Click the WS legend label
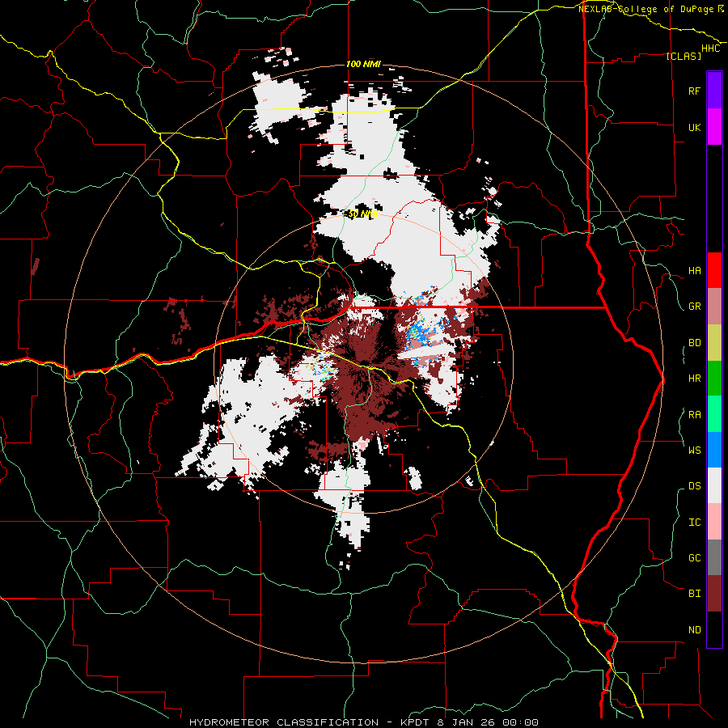This screenshot has width=728, height=728. [694, 451]
